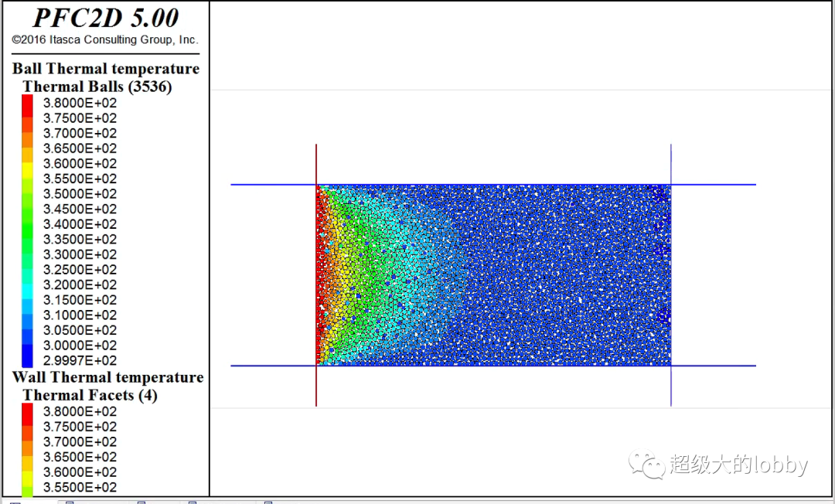Click ball legend value 3.5500E+02
This screenshot has height=504, width=835.
pyautogui.click(x=80, y=179)
